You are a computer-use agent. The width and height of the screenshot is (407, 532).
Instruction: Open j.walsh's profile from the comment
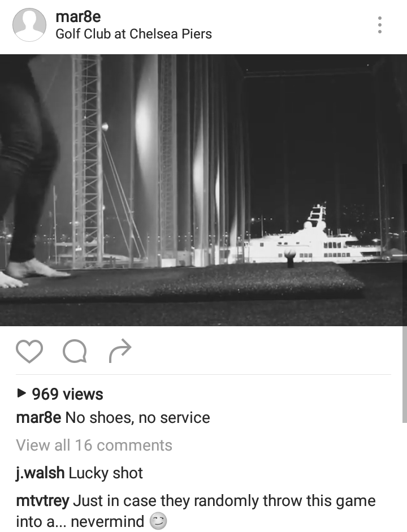[40, 473]
